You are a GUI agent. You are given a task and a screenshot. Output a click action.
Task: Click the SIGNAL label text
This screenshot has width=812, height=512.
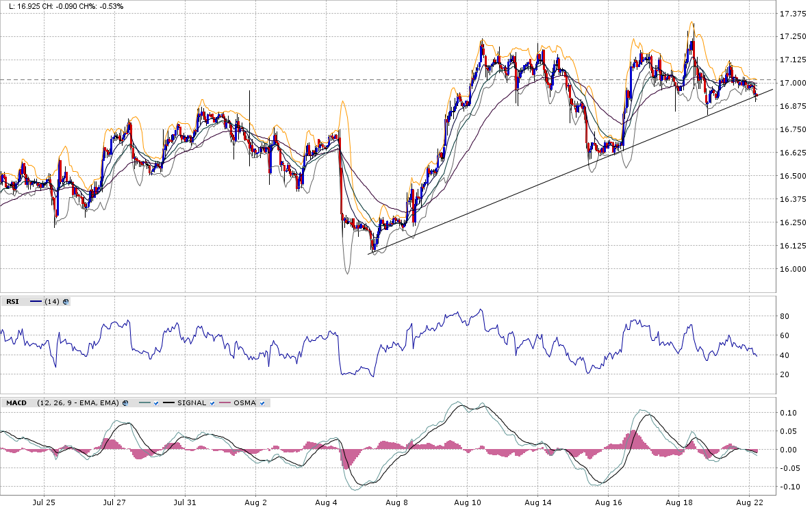pyautogui.click(x=192, y=402)
